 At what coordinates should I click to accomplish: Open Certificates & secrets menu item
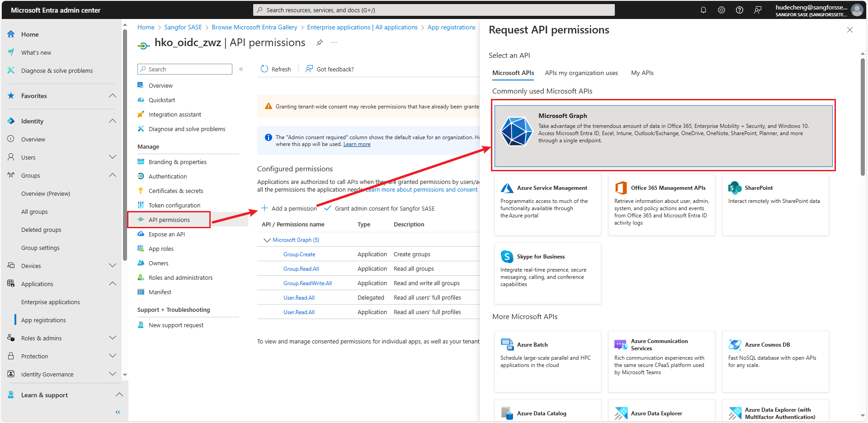(176, 191)
